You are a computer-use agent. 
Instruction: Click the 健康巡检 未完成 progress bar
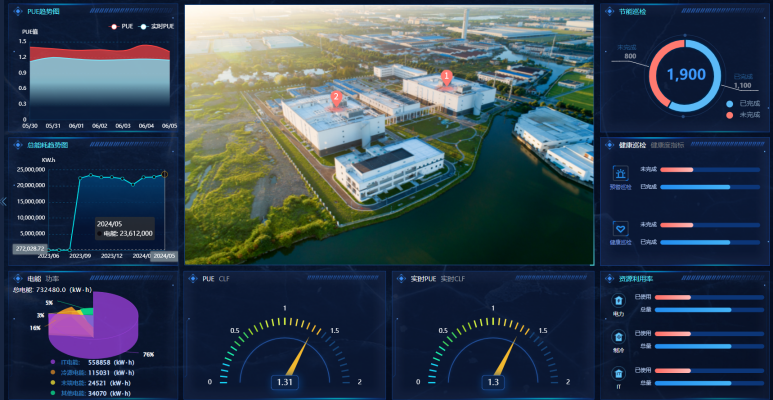710,225
